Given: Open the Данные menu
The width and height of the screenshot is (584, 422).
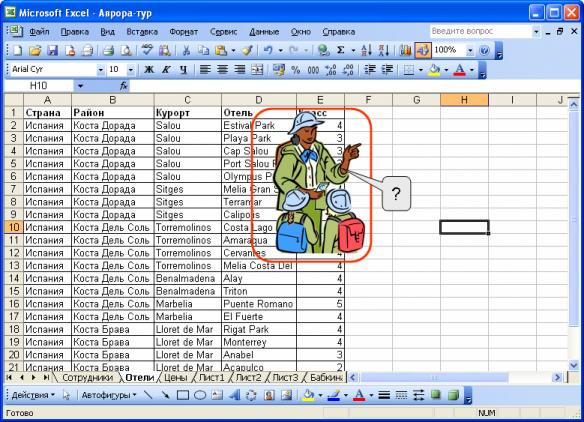Looking at the screenshot, I should [264, 32].
